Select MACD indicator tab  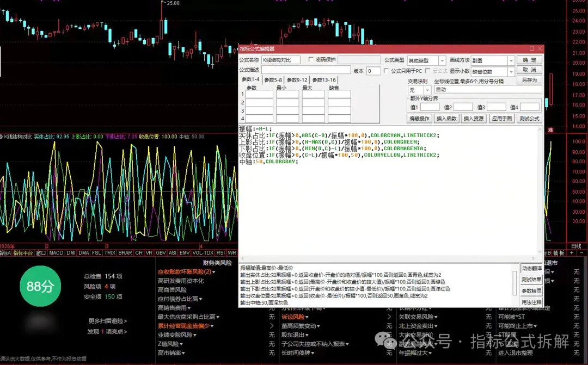(x=56, y=253)
